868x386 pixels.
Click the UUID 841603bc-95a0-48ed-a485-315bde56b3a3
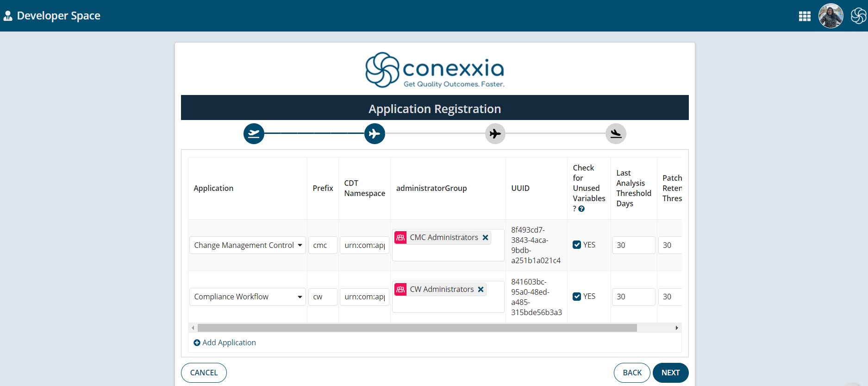coord(537,297)
